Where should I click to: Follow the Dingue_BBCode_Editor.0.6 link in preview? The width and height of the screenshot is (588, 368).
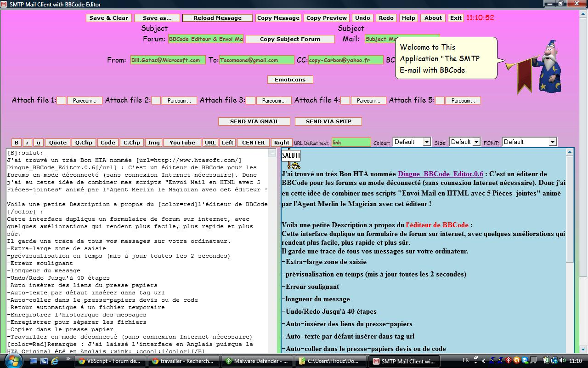point(440,174)
